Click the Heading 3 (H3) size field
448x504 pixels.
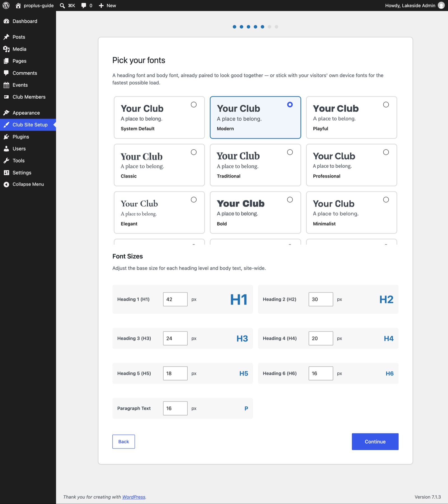pyautogui.click(x=175, y=338)
